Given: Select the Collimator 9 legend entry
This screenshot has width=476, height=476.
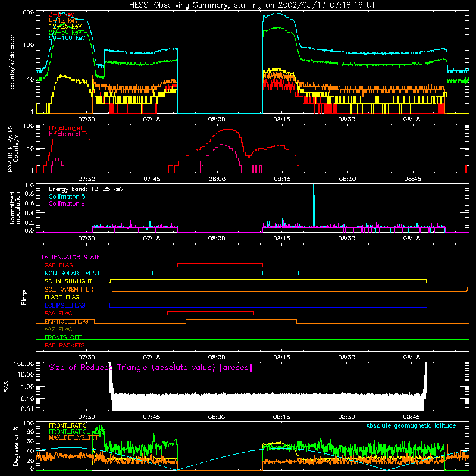Looking at the screenshot, I should click(67, 203).
